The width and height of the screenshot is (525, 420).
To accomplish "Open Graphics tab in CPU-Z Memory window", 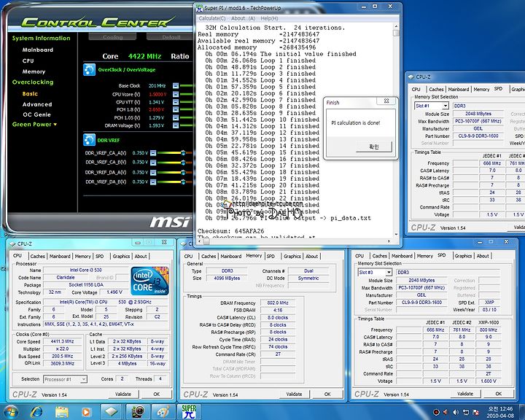I will tap(292, 256).
